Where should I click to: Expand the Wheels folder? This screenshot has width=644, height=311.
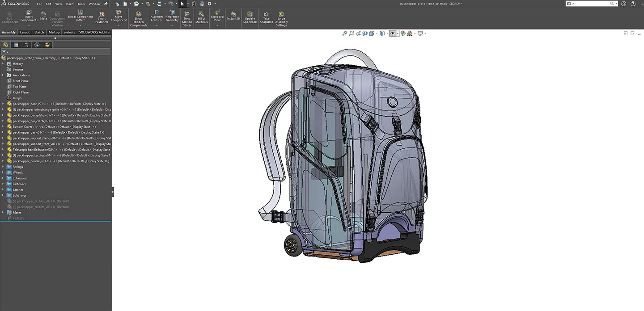pyautogui.click(x=3, y=172)
